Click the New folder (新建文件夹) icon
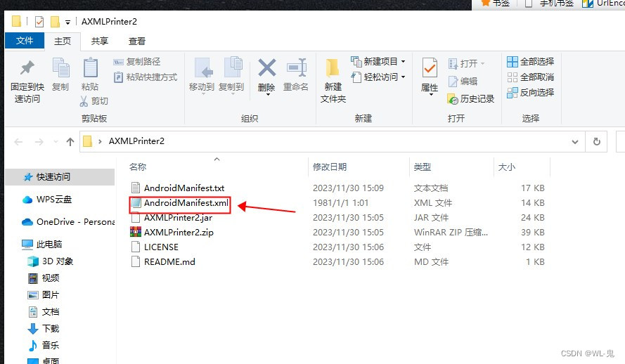The height and width of the screenshot is (364, 625). pos(333,67)
